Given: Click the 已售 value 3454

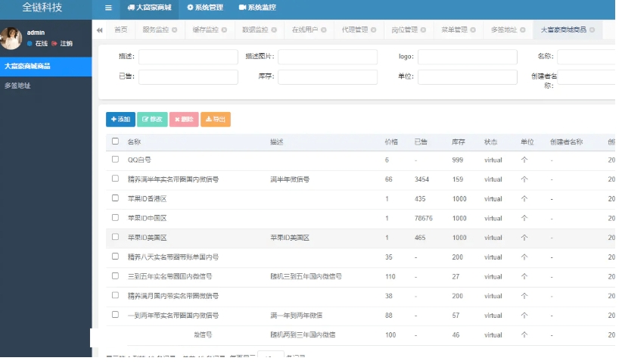Looking at the screenshot, I should (x=421, y=180).
